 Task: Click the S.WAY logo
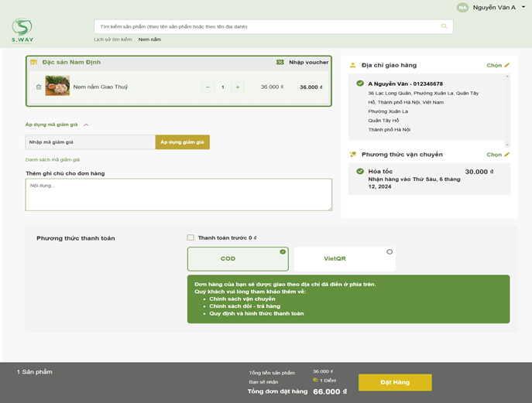[22, 29]
